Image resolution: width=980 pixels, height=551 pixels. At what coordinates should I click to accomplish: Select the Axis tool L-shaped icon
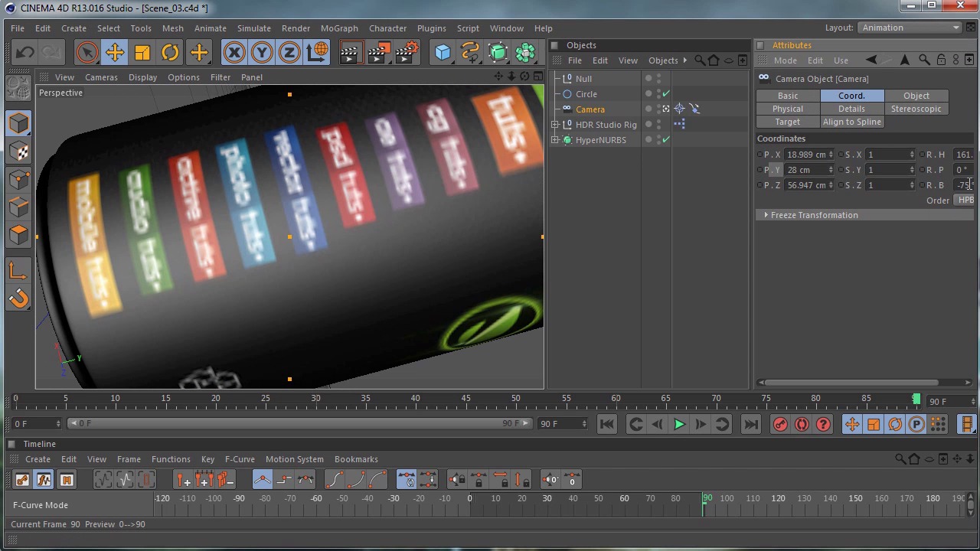click(19, 270)
